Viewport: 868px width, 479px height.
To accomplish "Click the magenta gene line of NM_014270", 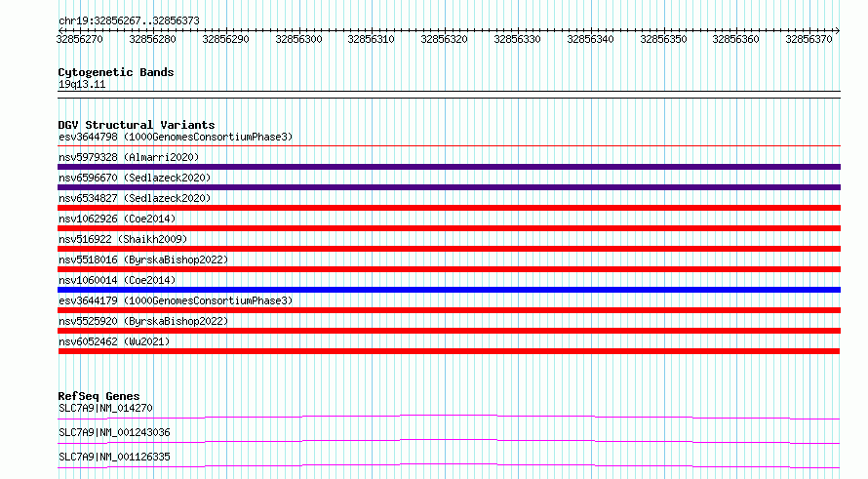I will 449,416.
